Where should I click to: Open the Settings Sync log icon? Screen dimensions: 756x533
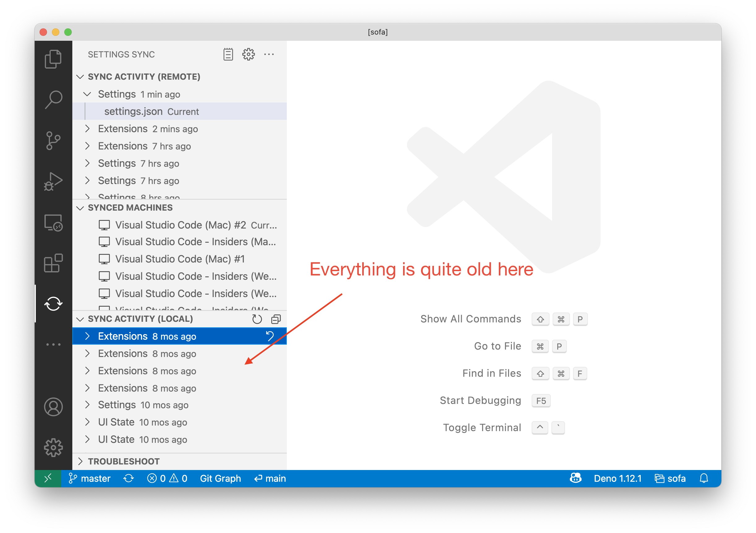pos(228,54)
